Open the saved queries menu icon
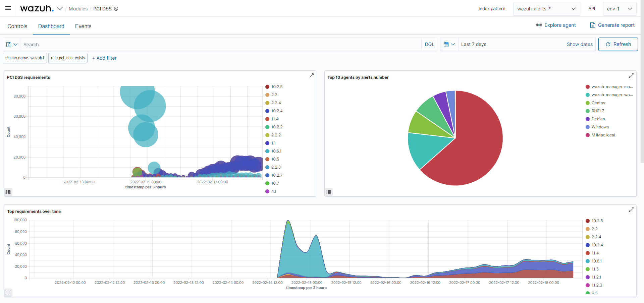Viewport: 644px width, 303px height. (12, 45)
